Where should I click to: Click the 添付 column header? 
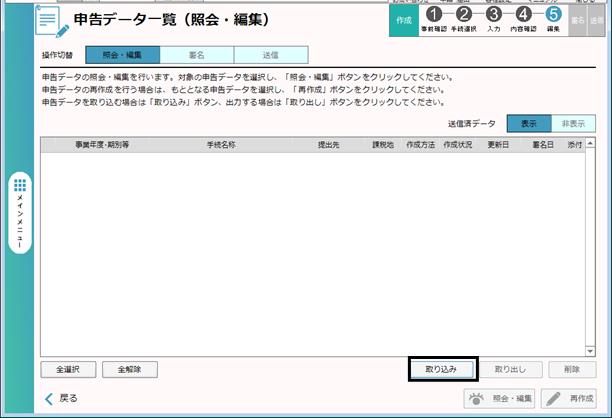575,145
